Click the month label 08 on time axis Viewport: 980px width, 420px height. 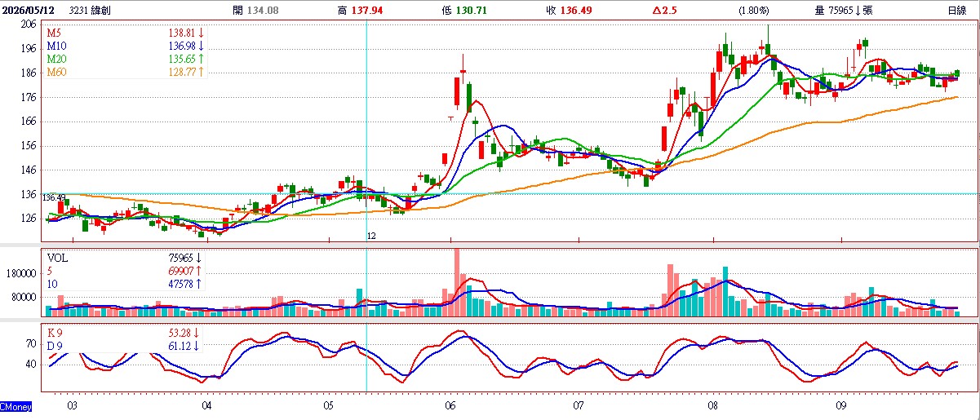coord(713,405)
